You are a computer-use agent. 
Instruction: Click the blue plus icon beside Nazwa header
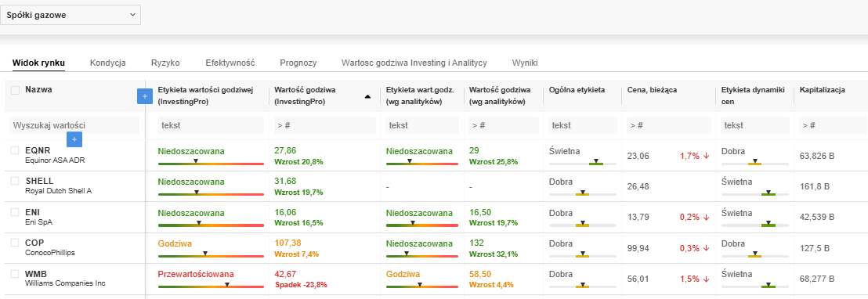144,96
